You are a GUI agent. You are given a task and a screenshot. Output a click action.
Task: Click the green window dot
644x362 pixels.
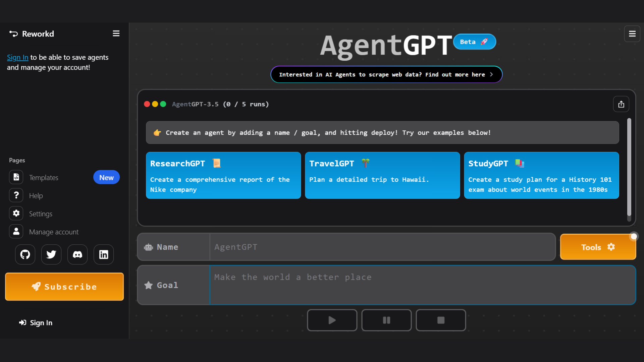tap(163, 104)
